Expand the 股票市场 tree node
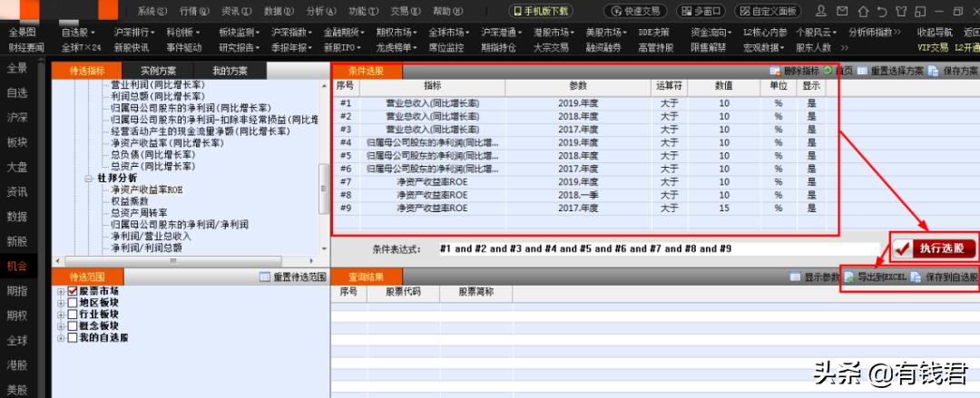The image size is (980, 398). [61, 292]
